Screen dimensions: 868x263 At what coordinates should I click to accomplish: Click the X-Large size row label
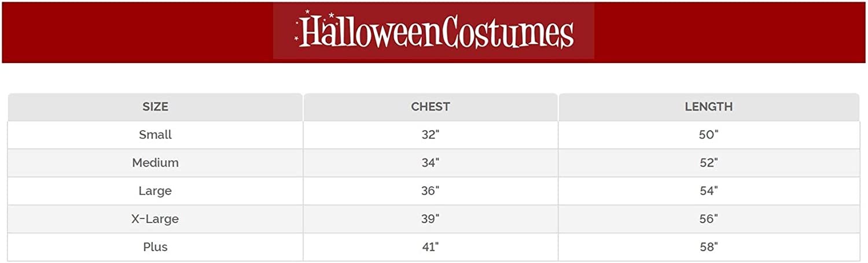pyautogui.click(x=155, y=219)
